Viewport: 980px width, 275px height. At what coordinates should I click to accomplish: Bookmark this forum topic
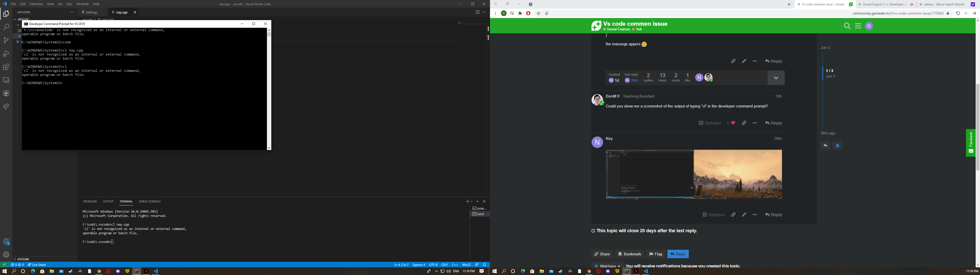click(629, 254)
